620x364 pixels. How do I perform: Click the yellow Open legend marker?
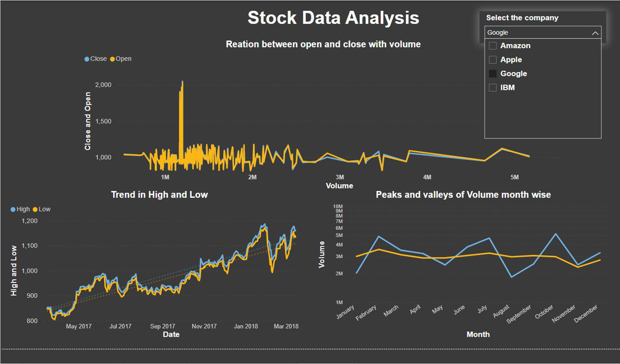pos(112,59)
